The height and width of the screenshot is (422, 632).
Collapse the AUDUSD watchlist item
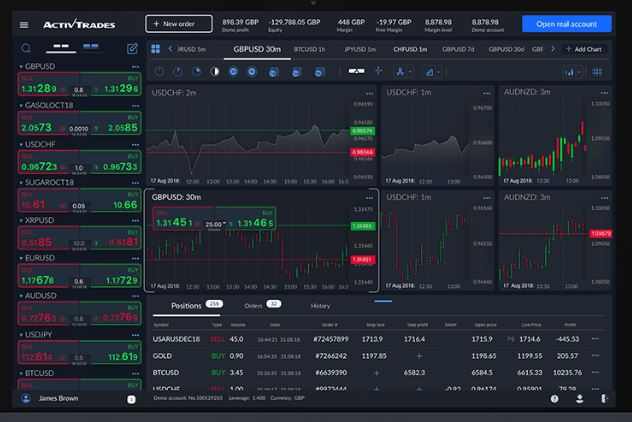(x=21, y=296)
